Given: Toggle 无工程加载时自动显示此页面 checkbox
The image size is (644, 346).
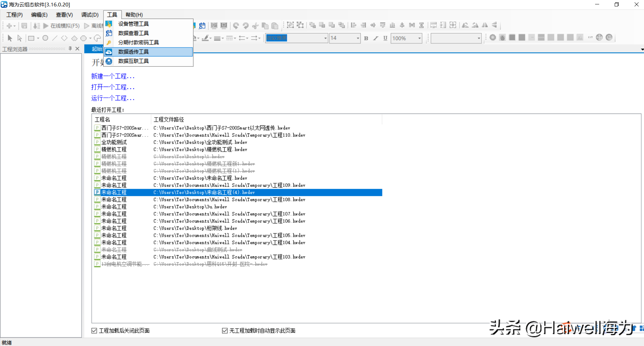Looking at the screenshot, I should (x=225, y=331).
